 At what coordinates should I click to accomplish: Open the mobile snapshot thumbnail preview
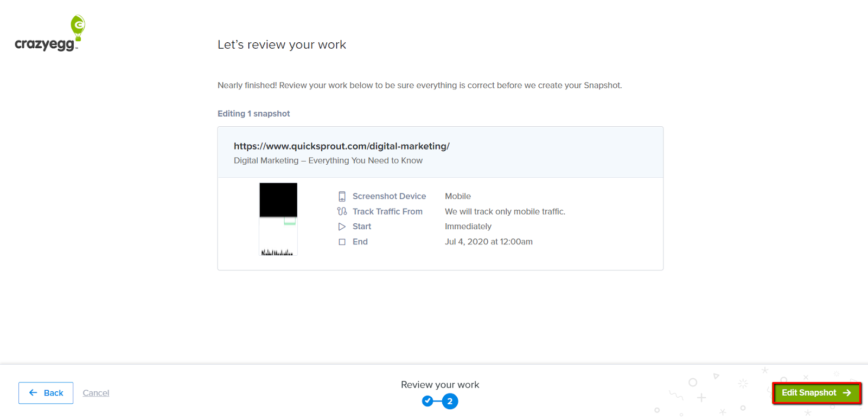(x=278, y=219)
